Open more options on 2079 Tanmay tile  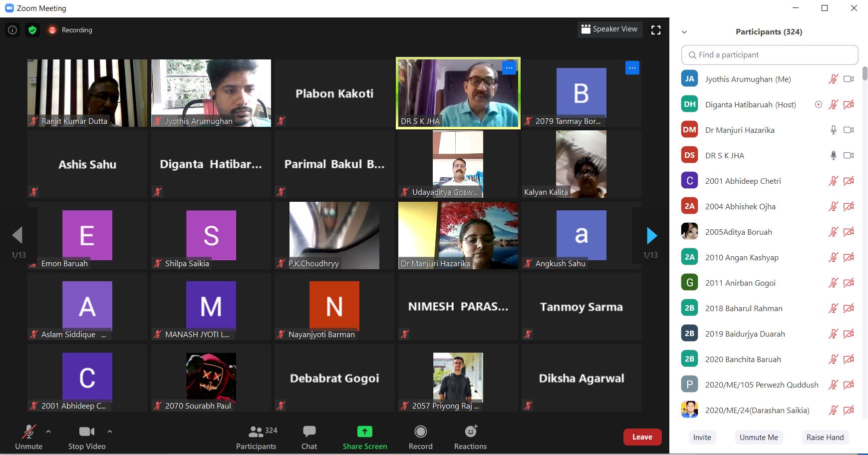tap(632, 68)
